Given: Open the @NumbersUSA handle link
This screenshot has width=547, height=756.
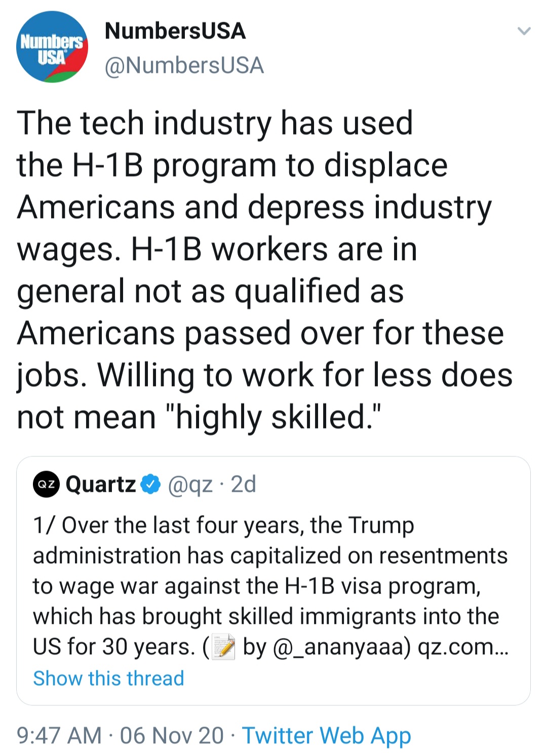Looking at the screenshot, I should pyautogui.click(x=184, y=66).
